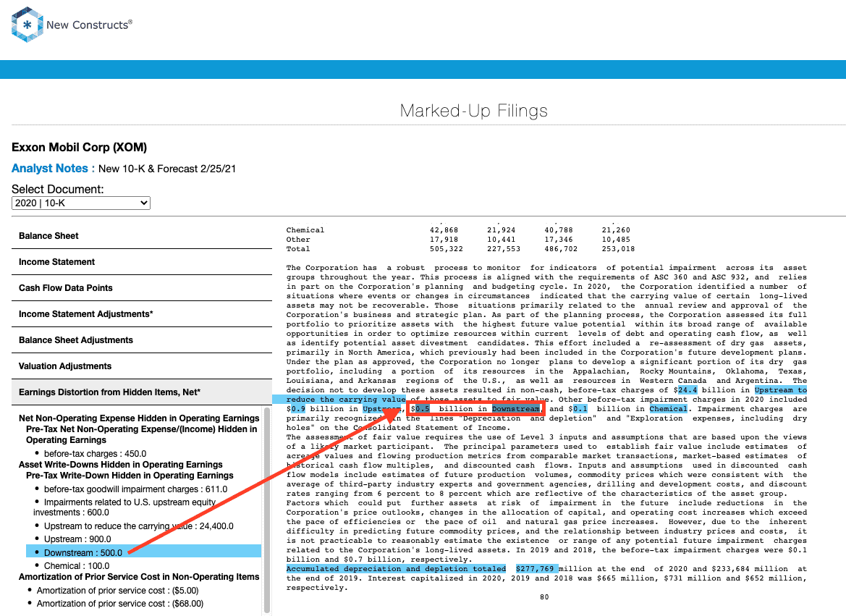Click the New Constructs hexagon logo
The height and width of the screenshot is (616, 846).
(x=27, y=25)
